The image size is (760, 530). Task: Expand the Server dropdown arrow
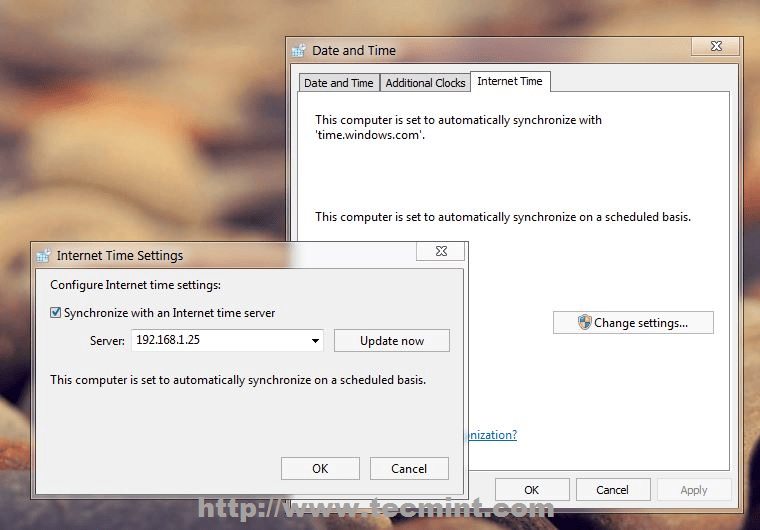316,341
